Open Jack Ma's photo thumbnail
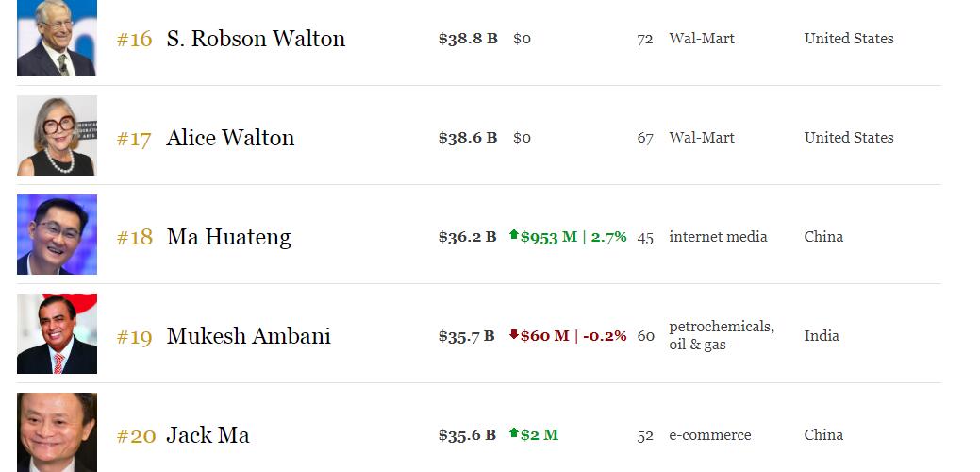The width and height of the screenshot is (980, 472). click(57, 432)
